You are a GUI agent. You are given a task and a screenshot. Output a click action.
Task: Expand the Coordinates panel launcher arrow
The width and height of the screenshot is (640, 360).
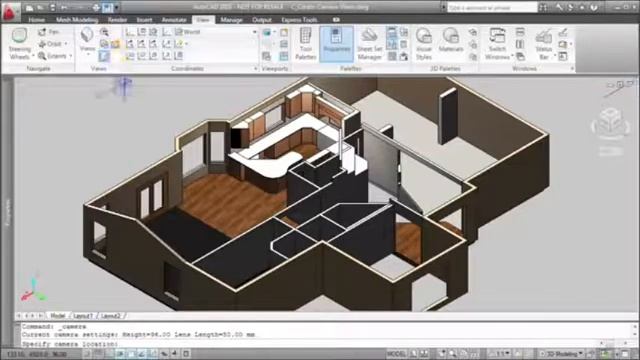(256, 69)
